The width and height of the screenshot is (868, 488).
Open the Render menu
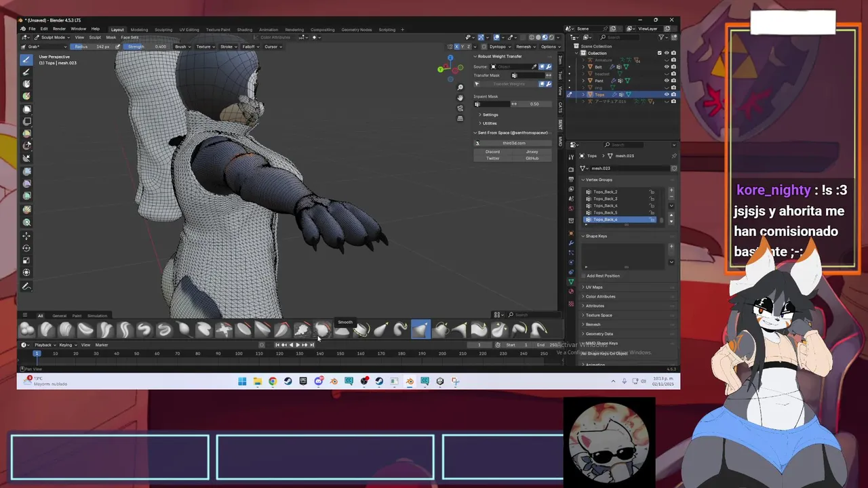point(60,29)
